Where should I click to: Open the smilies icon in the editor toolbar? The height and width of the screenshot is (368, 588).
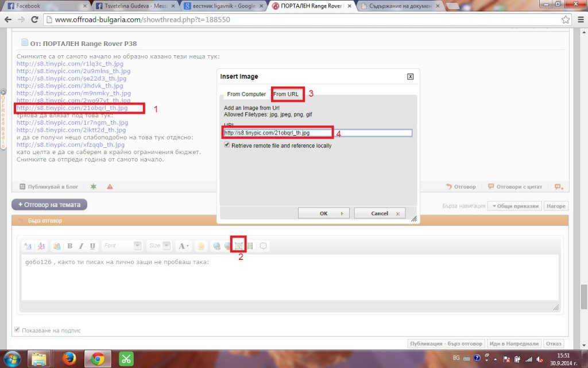pos(201,246)
